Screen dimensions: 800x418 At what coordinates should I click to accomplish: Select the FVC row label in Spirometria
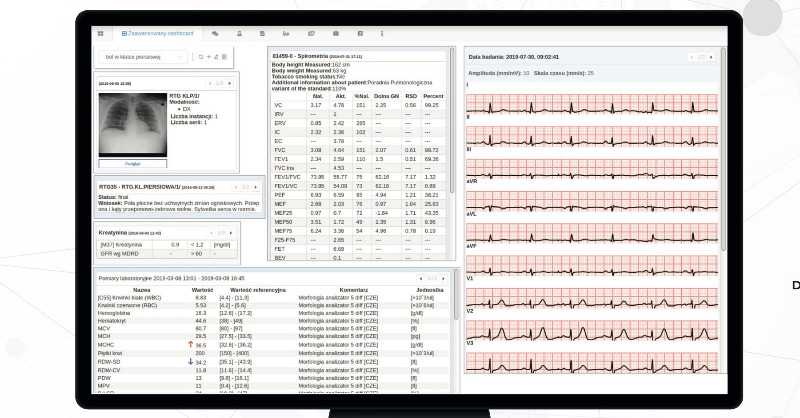[280, 150]
